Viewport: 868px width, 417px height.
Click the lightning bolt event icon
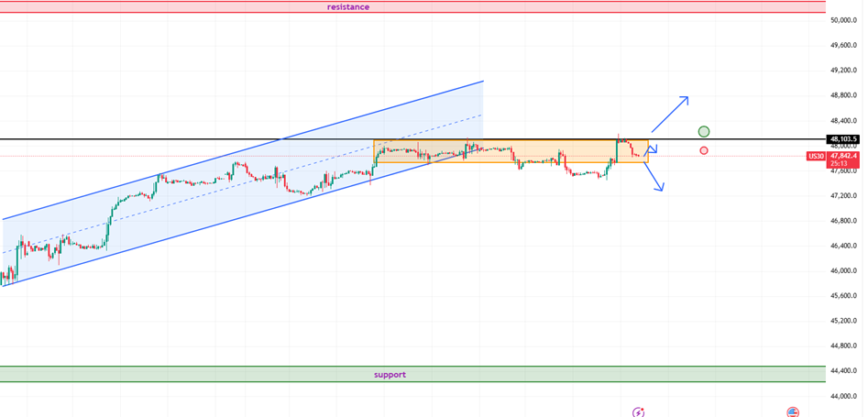click(639, 412)
